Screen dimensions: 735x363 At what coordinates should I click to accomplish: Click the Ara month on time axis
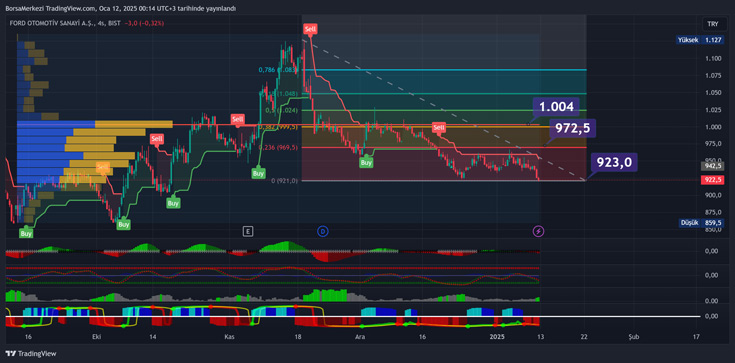pos(360,337)
